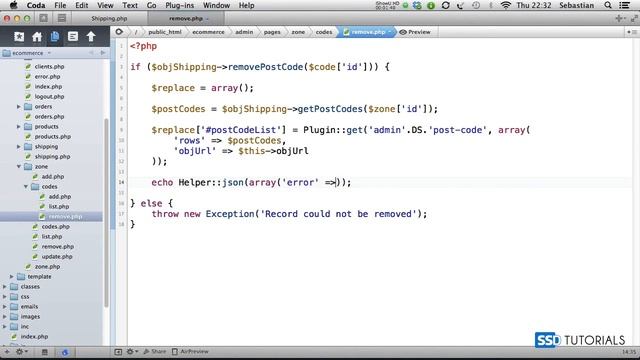Open the editor gear action menu

[132, 352]
